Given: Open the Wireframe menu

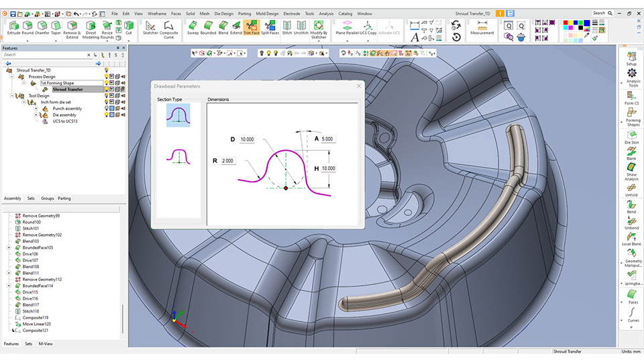Looking at the screenshot, I should pos(157,13).
